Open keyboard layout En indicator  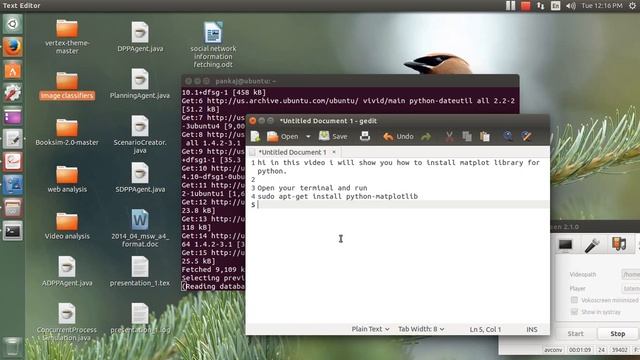click(556, 6)
